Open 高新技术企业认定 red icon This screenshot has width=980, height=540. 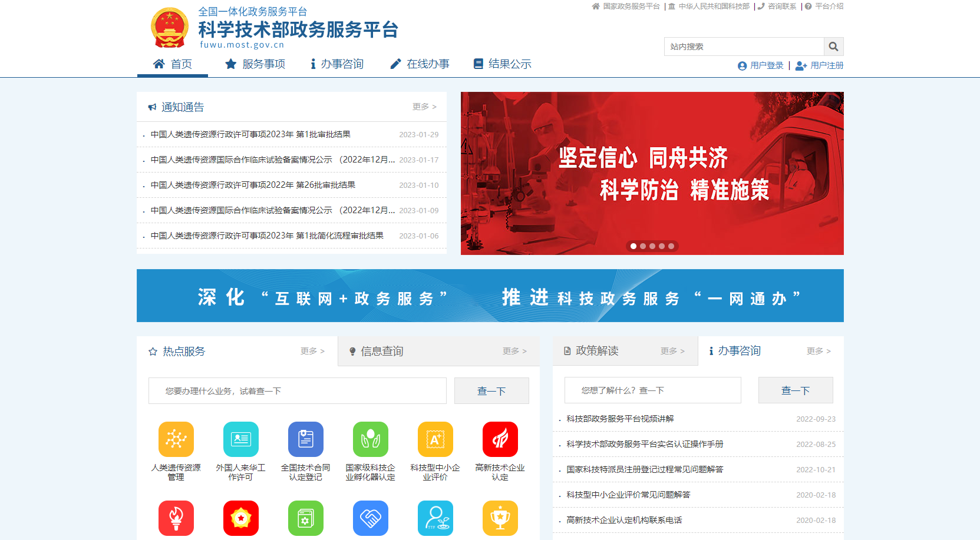pos(500,439)
